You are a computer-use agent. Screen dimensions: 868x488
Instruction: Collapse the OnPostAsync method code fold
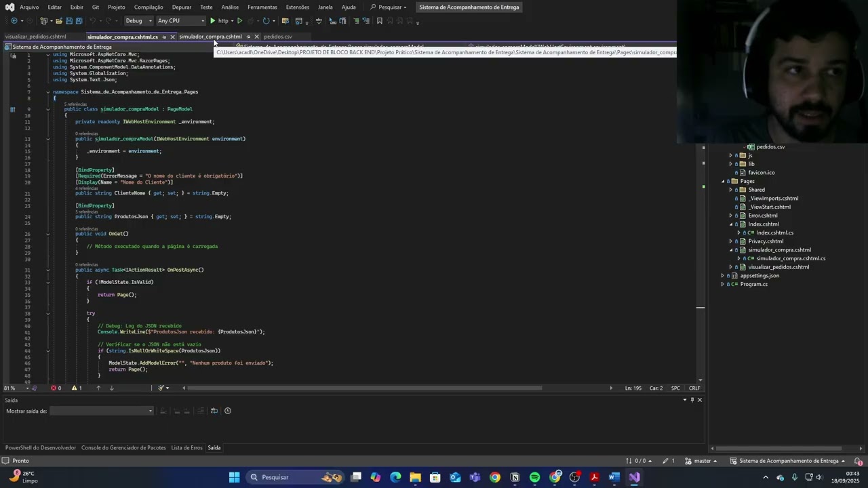click(47, 270)
